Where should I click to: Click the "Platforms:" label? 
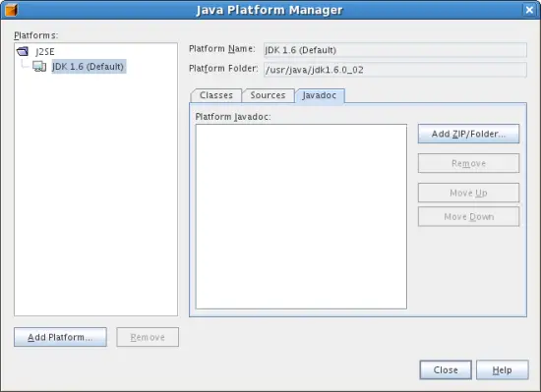coord(35,35)
